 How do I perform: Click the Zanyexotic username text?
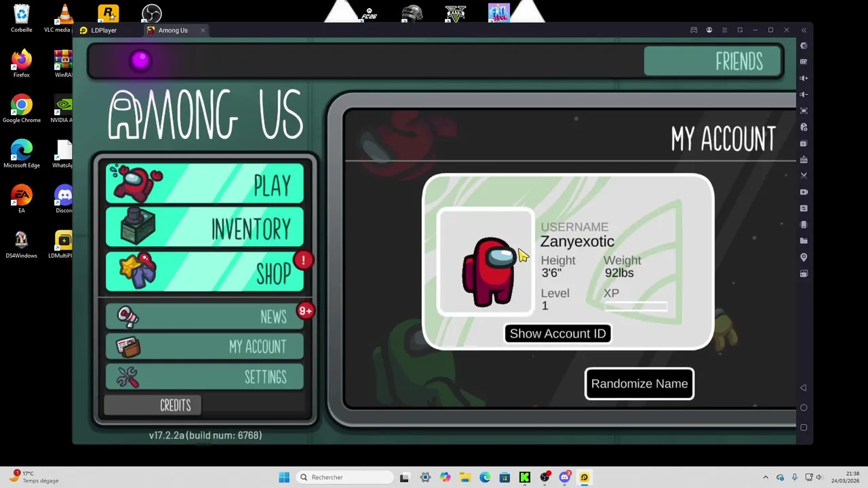[x=577, y=241]
